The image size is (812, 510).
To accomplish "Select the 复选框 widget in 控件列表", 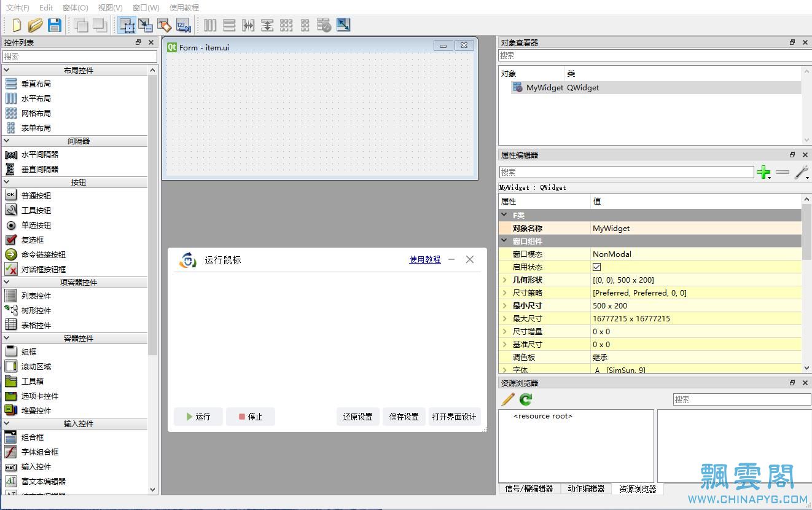I will click(x=33, y=240).
